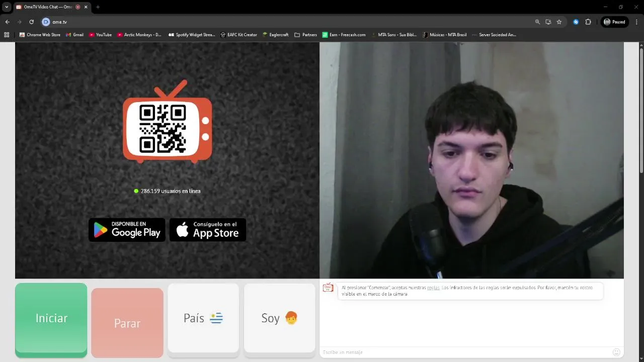Go forward with browser forward arrow

tap(19, 22)
